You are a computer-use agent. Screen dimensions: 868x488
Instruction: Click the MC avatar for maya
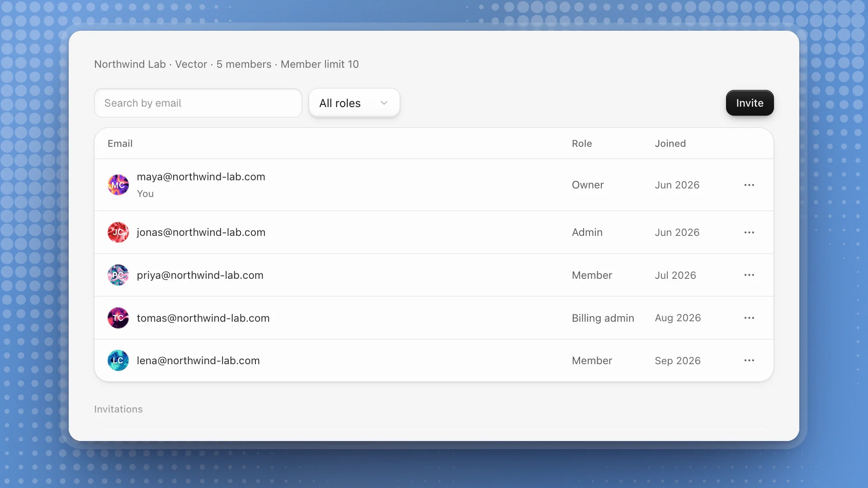pos(118,185)
